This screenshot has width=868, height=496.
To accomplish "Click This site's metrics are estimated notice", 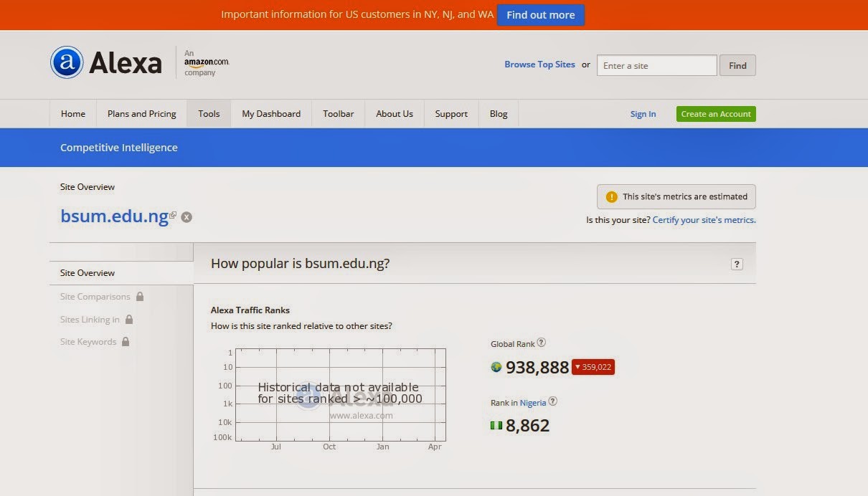I will pos(676,196).
